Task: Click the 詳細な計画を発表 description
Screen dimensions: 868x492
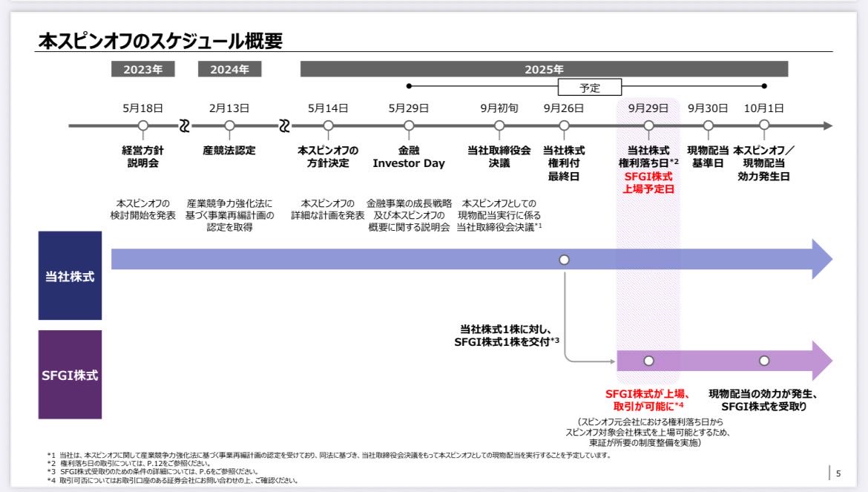Action: pyautogui.click(x=328, y=209)
